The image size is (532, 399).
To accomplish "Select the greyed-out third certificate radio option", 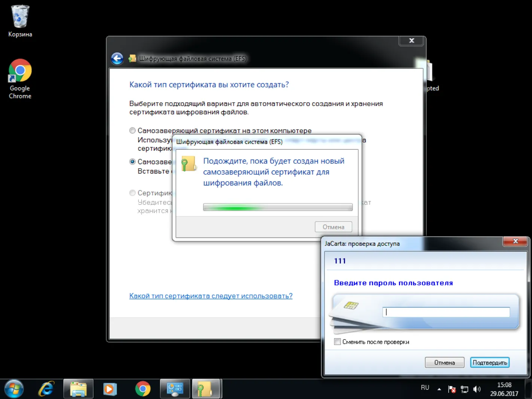I will [133, 193].
